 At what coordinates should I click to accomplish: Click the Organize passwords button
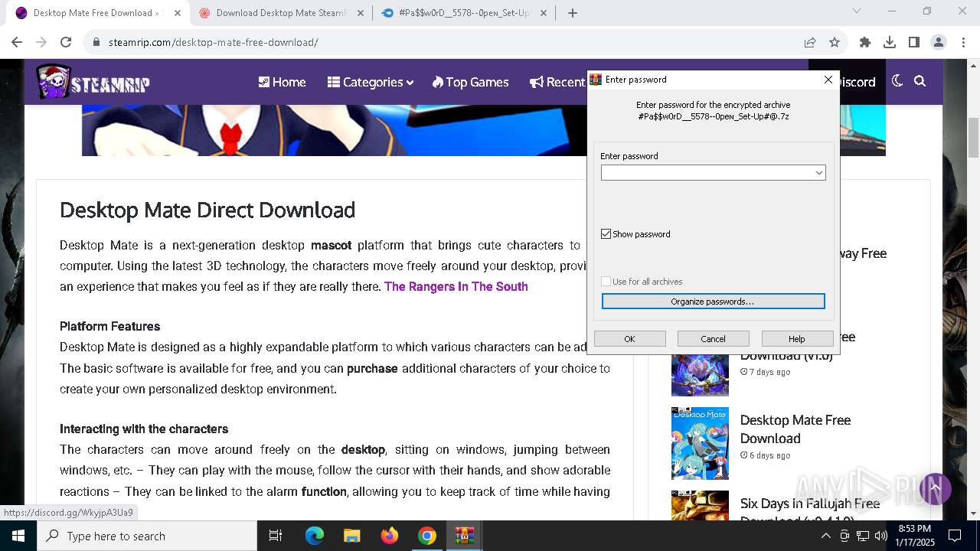pyautogui.click(x=713, y=302)
